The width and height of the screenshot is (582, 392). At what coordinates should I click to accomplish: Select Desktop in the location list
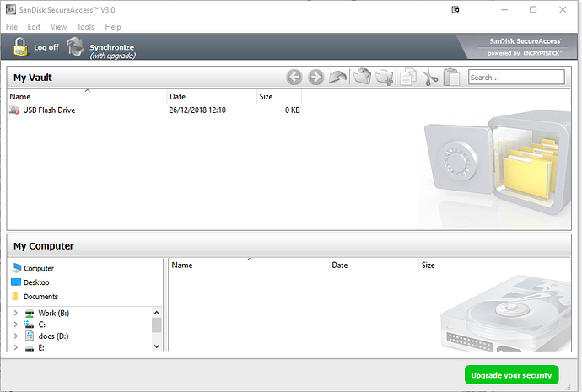click(36, 282)
